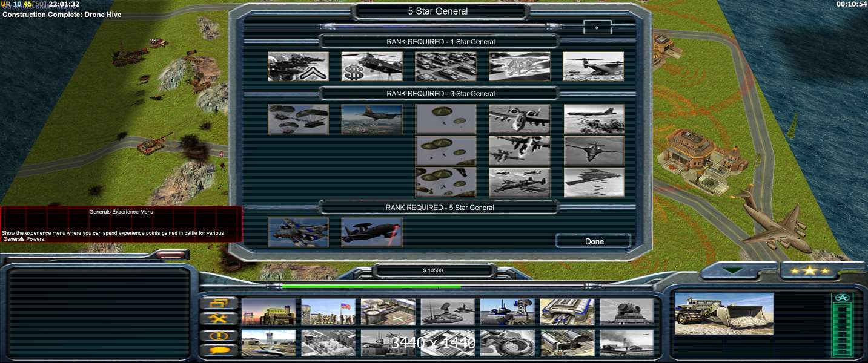The height and width of the screenshot is (363, 868).
Task: Select paratrooper drop level one
Action: coord(446,119)
